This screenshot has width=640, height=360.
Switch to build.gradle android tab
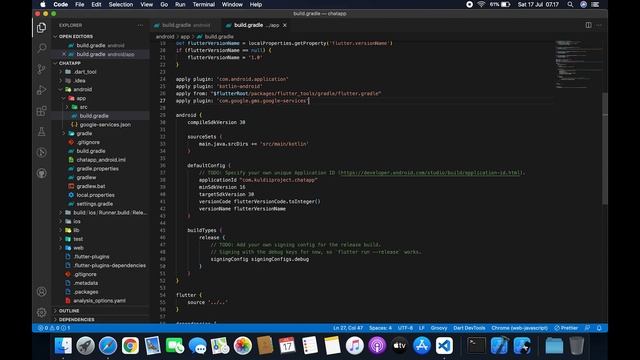coord(186,25)
